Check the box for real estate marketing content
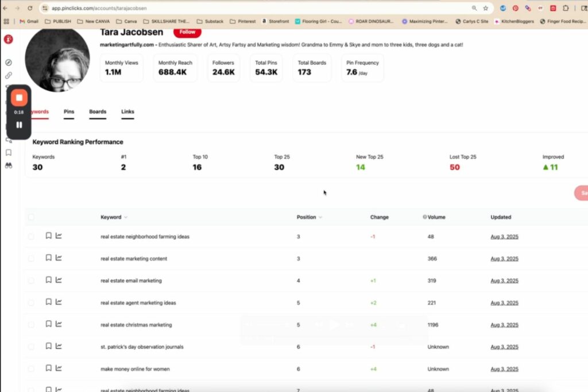588x392 pixels. tap(31, 259)
